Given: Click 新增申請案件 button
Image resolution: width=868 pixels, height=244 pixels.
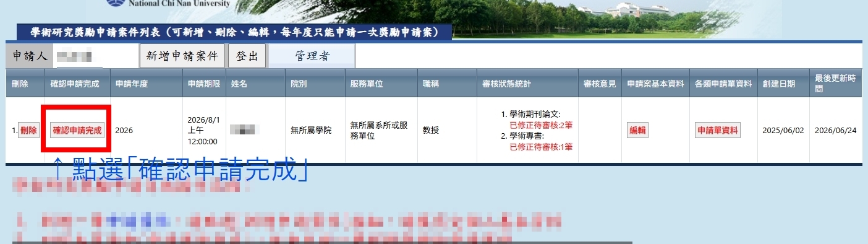Looking at the screenshot, I should click(x=182, y=56).
